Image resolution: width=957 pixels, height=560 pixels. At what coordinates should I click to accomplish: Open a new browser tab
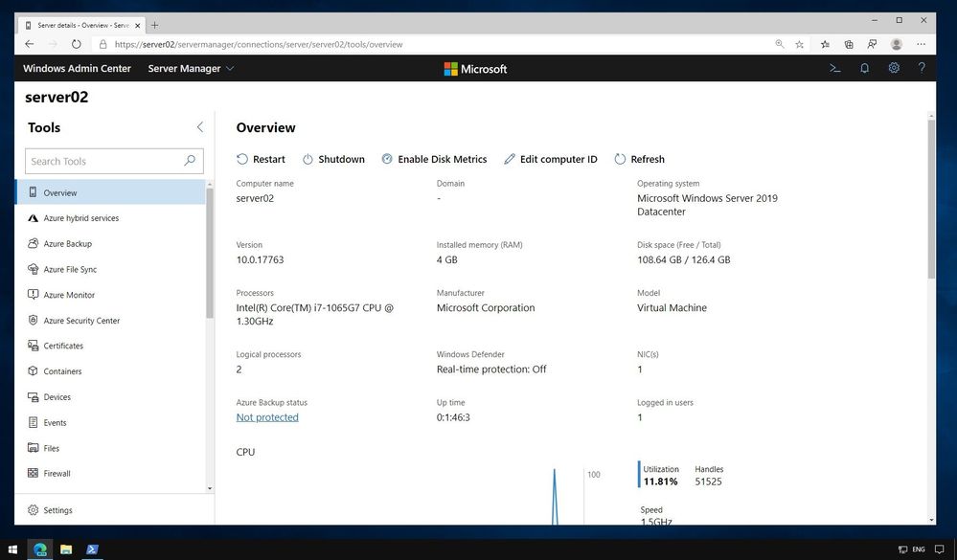[x=154, y=26]
